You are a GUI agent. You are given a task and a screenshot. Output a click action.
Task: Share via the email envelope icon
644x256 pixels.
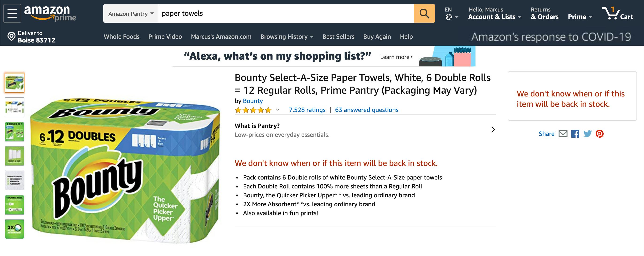coord(563,134)
